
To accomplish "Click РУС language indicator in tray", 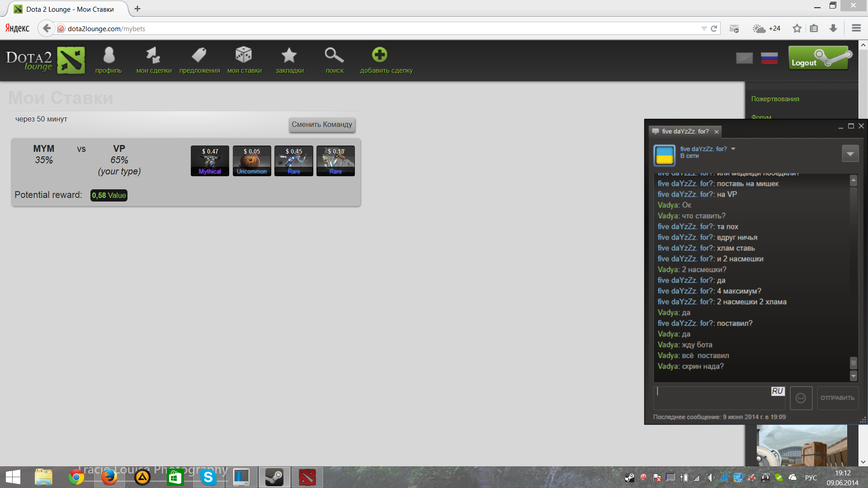I will point(811,478).
